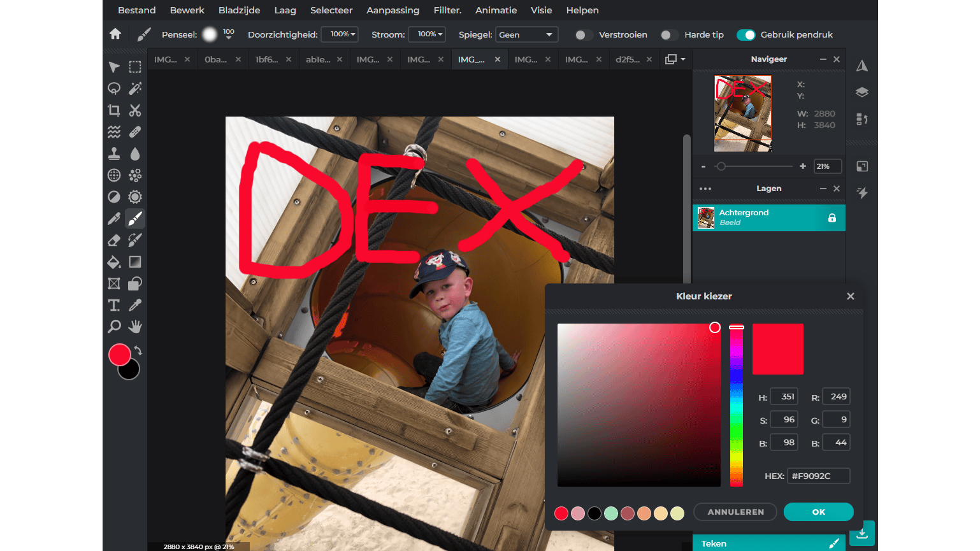Select the Lasso selection tool
This screenshot has height=551, width=980.
pyautogui.click(x=114, y=89)
